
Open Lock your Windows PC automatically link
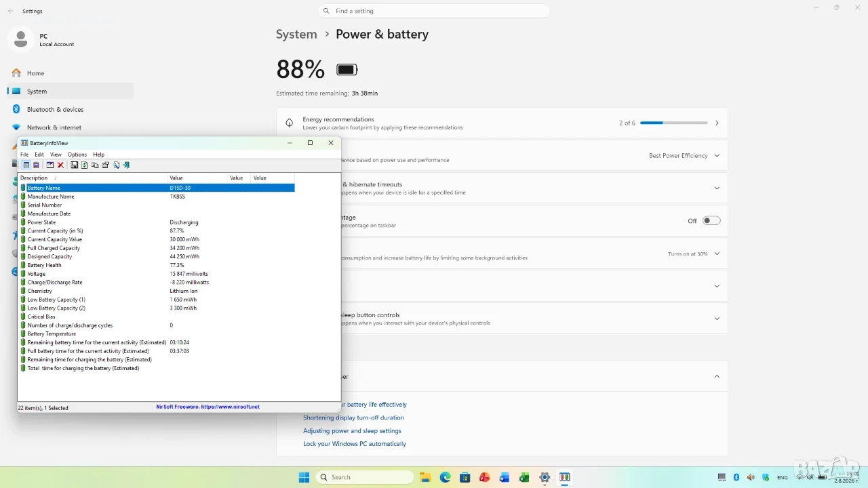click(355, 444)
